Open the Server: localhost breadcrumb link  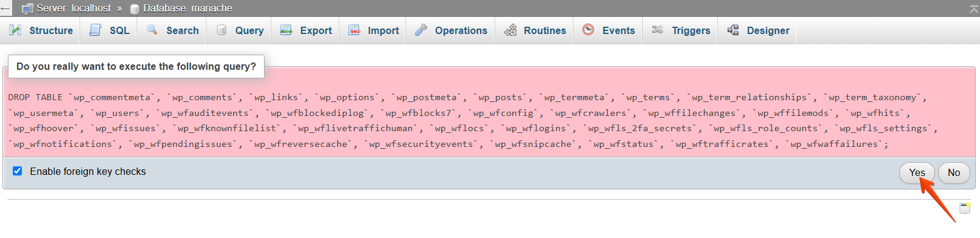pyautogui.click(x=73, y=8)
